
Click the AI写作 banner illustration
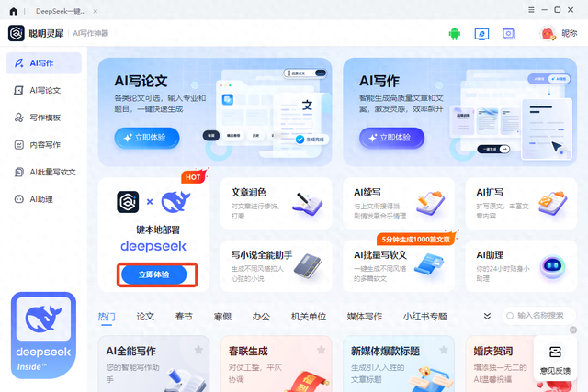tap(512, 115)
